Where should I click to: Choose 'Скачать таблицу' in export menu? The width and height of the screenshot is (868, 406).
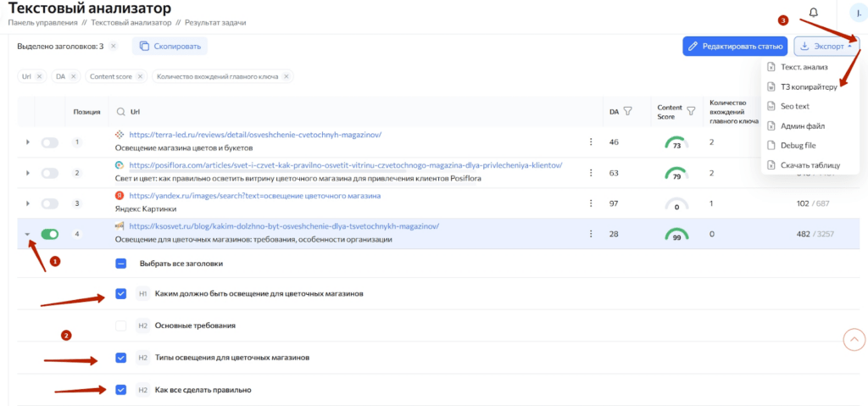[x=809, y=164]
